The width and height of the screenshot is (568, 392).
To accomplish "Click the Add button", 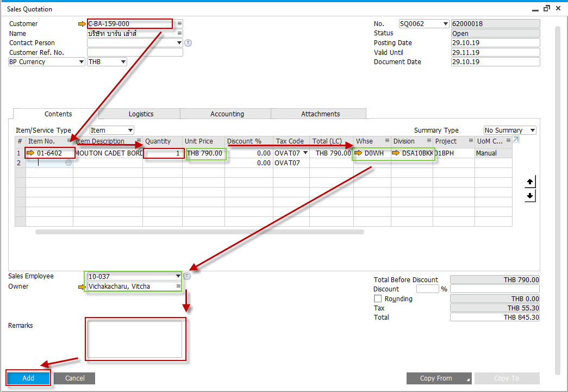I will coord(28,378).
